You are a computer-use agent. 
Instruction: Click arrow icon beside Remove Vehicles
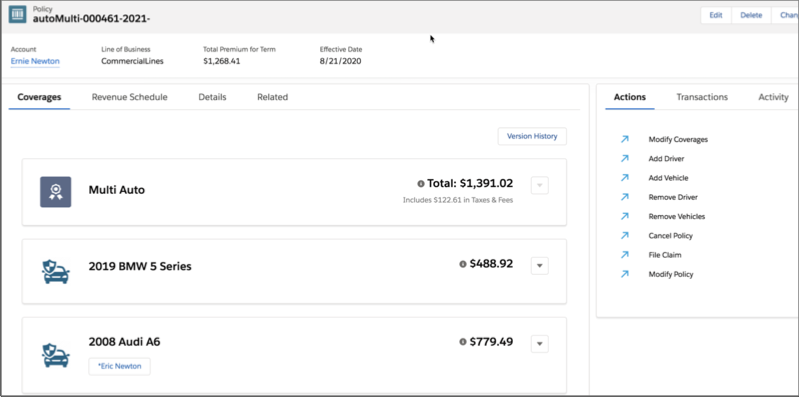point(625,216)
